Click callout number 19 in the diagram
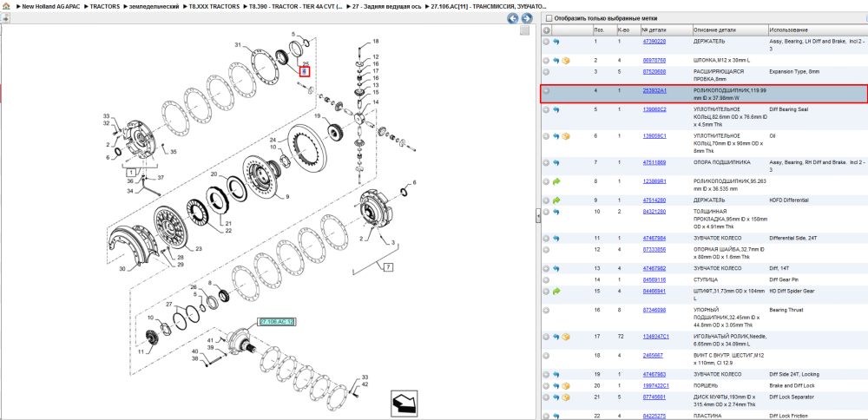The image size is (868, 420). click(318, 116)
